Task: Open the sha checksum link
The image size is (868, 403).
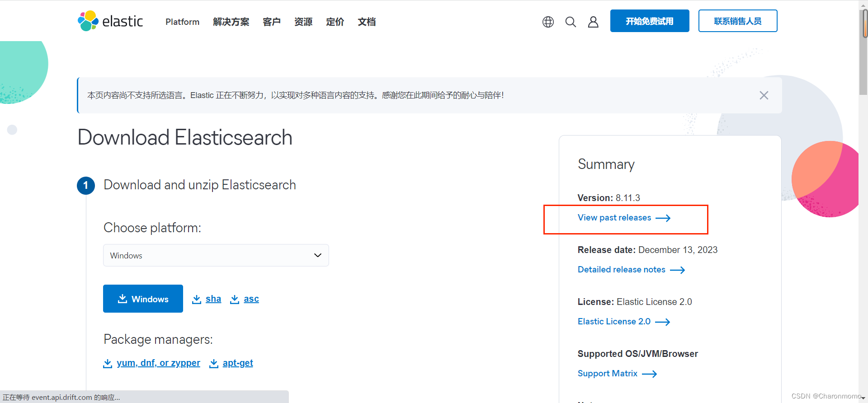Action: pyautogui.click(x=213, y=299)
